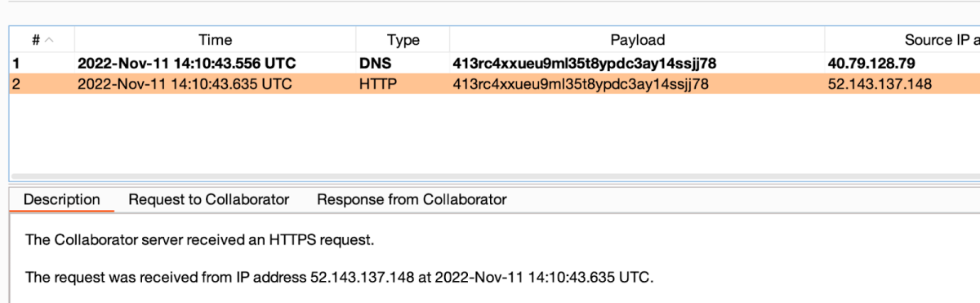The width and height of the screenshot is (980, 303).
Task: Click the HTTPS request description text
Action: pyautogui.click(x=200, y=240)
